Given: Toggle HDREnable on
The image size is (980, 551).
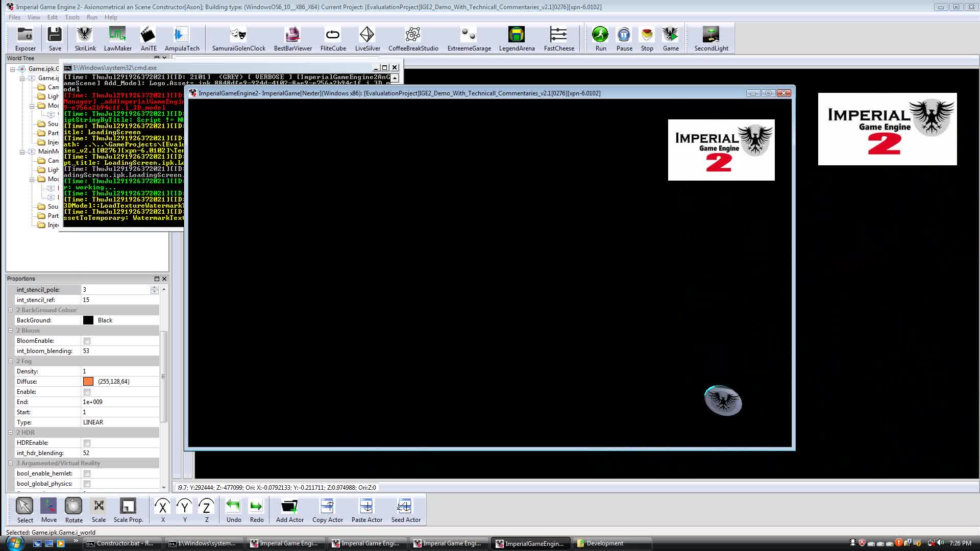Looking at the screenshot, I should [87, 443].
